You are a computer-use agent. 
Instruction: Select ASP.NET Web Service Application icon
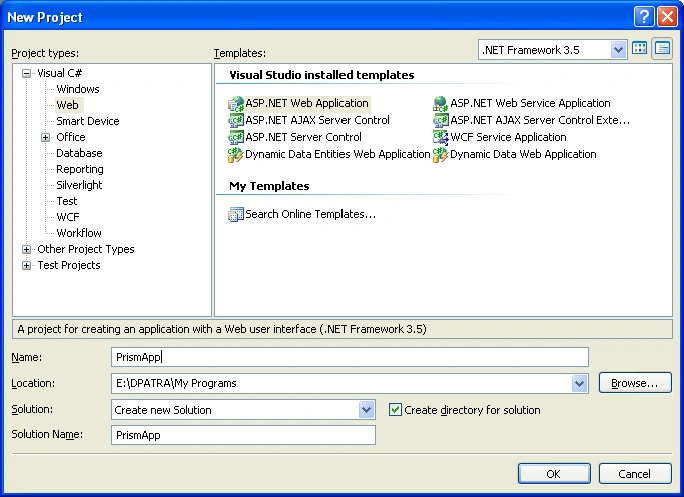[441, 104]
